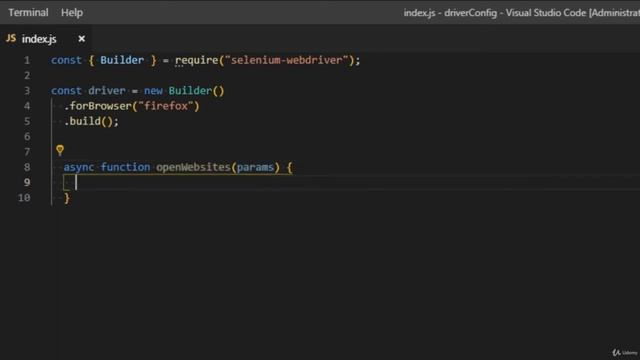Click the closing brace on line 10
The height and width of the screenshot is (360, 640).
point(67,198)
